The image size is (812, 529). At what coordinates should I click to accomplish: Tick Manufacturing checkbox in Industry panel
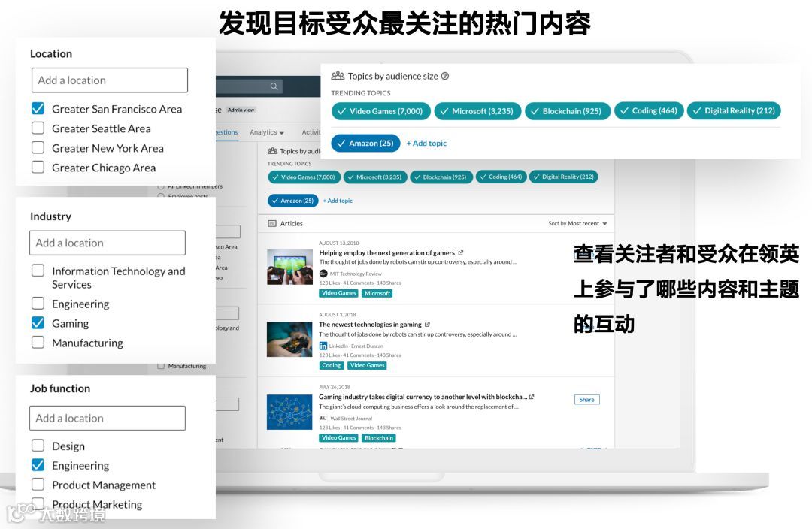[38, 342]
